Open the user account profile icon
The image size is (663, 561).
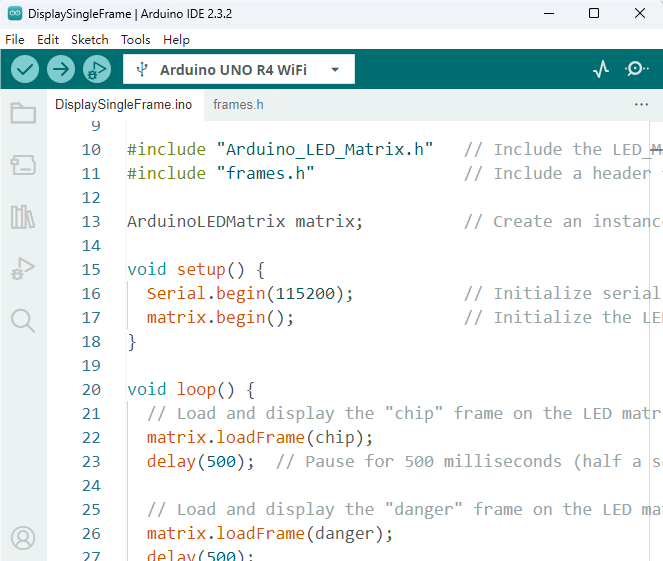pyautogui.click(x=23, y=538)
